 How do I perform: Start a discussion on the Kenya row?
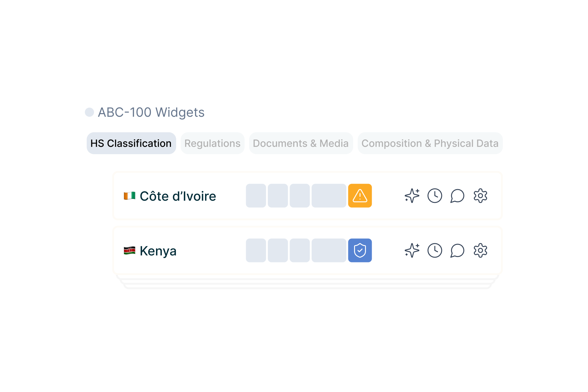point(457,251)
